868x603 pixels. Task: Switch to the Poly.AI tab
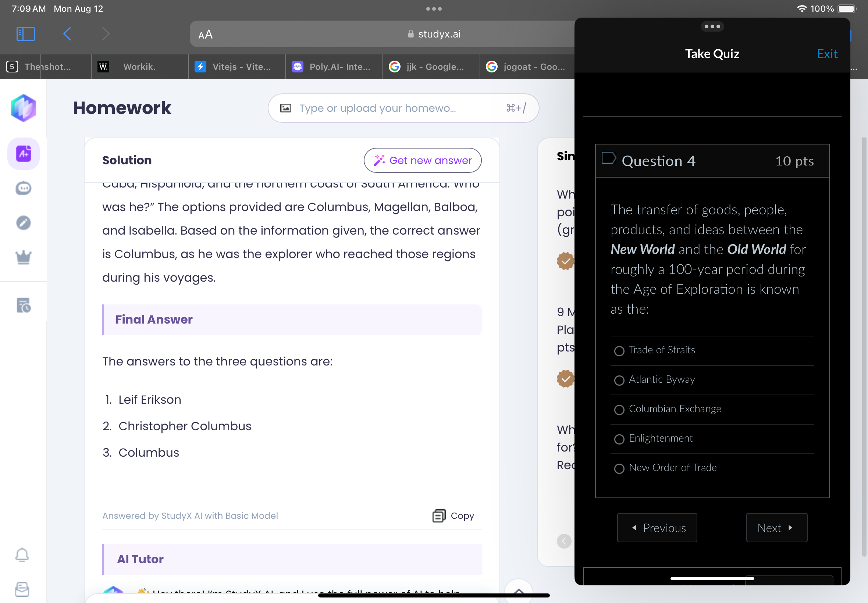click(x=334, y=67)
